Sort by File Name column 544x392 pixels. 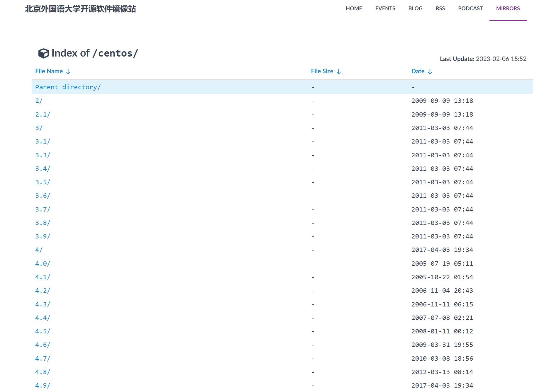point(49,71)
